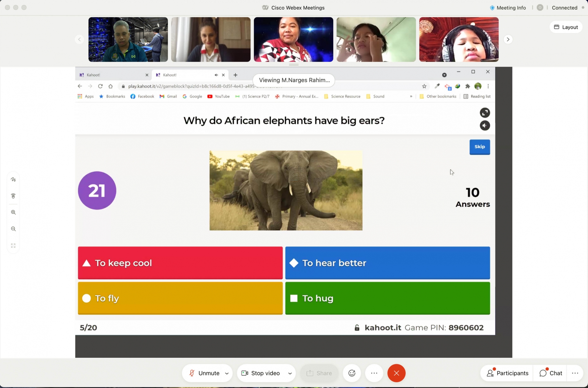Open more options ellipsis in control bar
This screenshot has width=588, height=388.
pyautogui.click(x=374, y=373)
